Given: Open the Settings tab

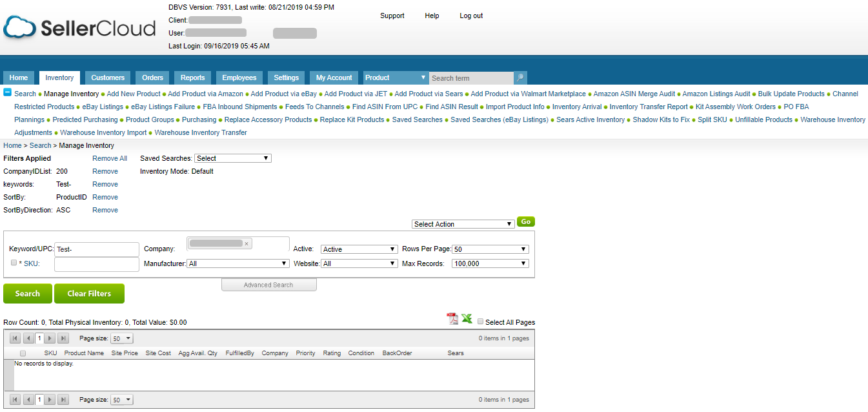Looking at the screenshot, I should (287, 77).
